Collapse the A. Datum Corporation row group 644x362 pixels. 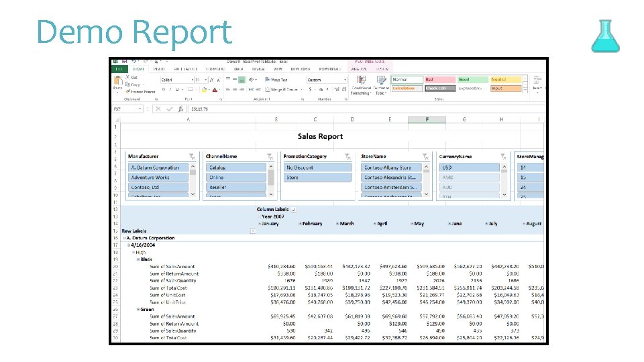(x=124, y=238)
